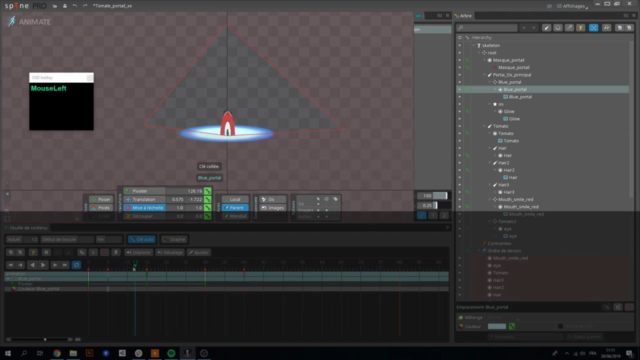Select the Mondial world axes option

pos(235,216)
